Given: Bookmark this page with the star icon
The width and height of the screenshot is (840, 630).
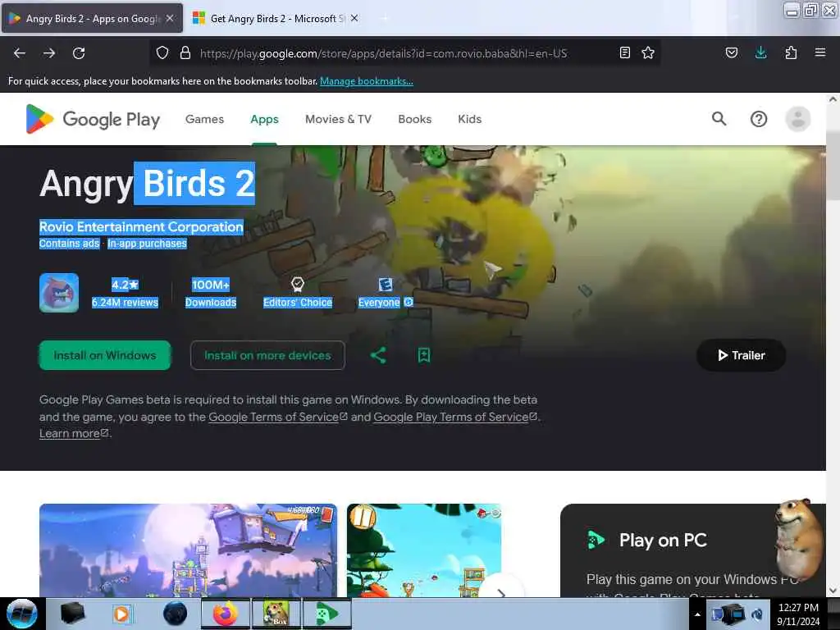Looking at the screenshot, I should [648, 52].
